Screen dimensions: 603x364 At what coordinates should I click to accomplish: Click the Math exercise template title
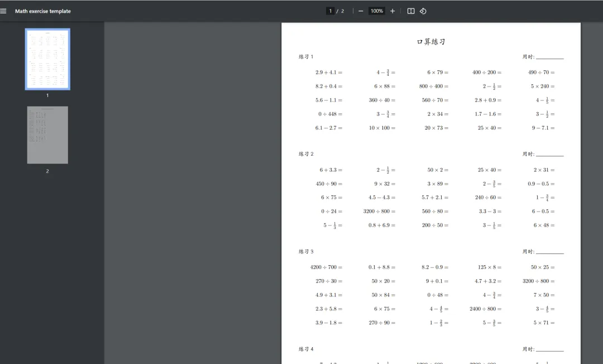[x=42, y=11]
